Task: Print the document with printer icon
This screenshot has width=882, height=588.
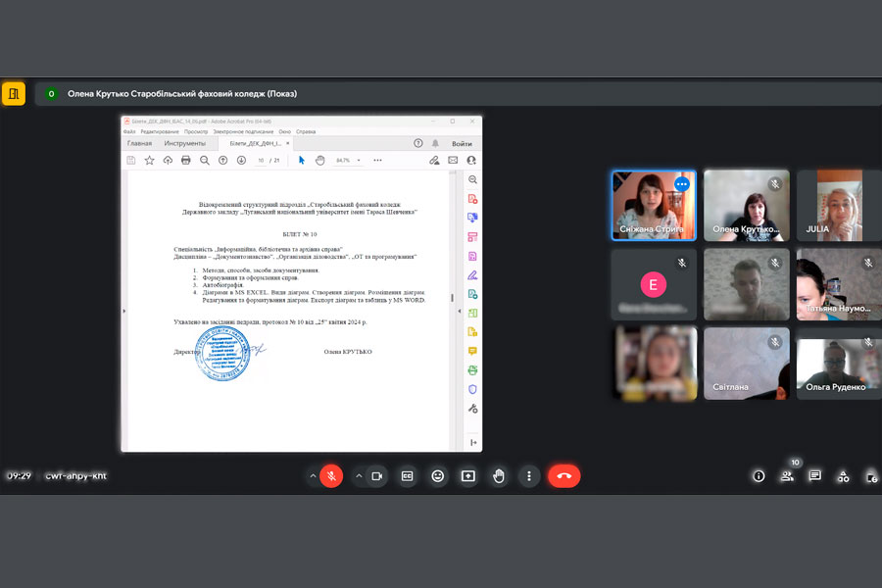Action: (x=185, y=161)
